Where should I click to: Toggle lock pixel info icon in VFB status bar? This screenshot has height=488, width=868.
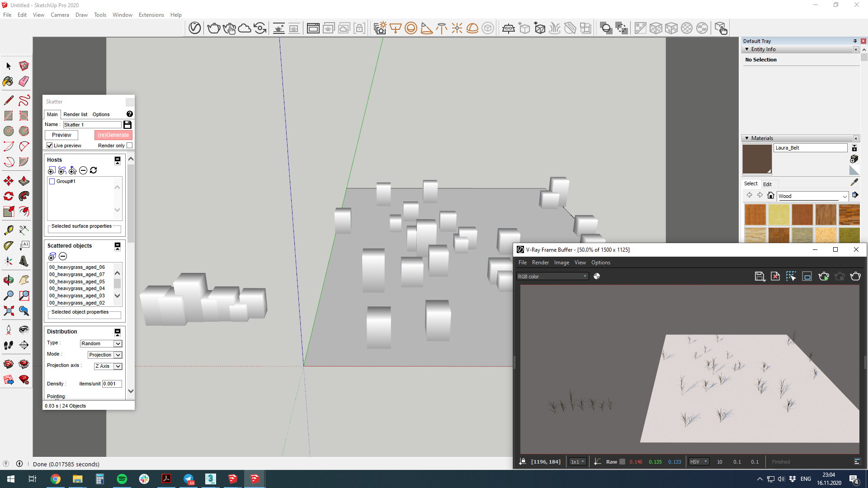[x=523, y=462]
